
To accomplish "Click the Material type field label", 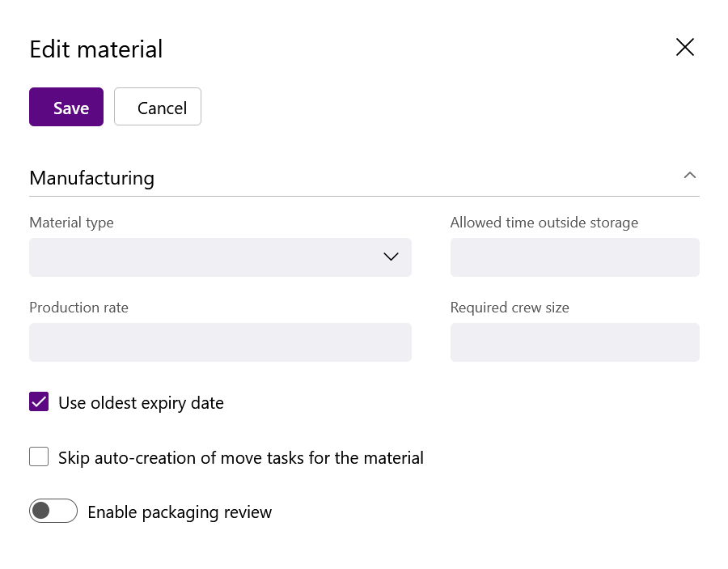I will pyautogui.click(x=71, y=223).
